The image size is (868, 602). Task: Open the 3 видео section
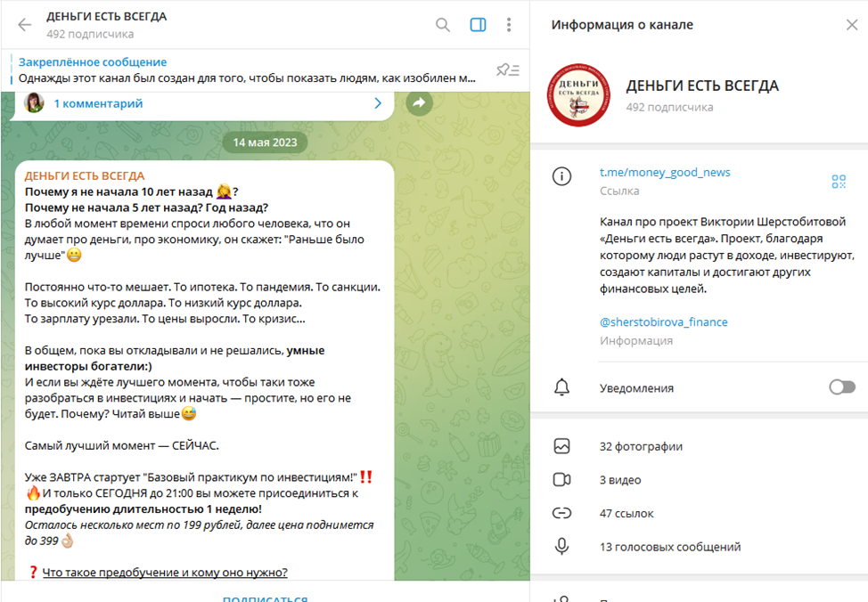coord(699,480)
